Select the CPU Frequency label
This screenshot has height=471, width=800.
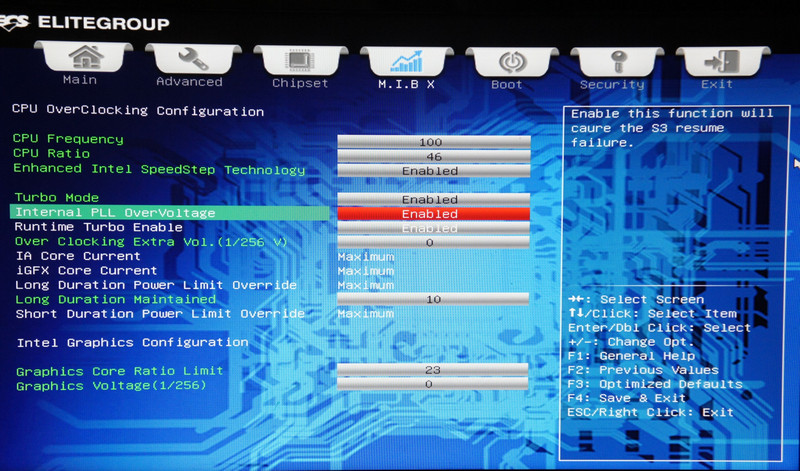click(68, 139)
